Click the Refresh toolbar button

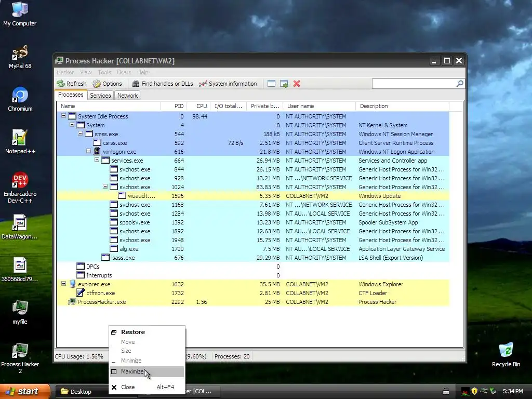[72, 84]
